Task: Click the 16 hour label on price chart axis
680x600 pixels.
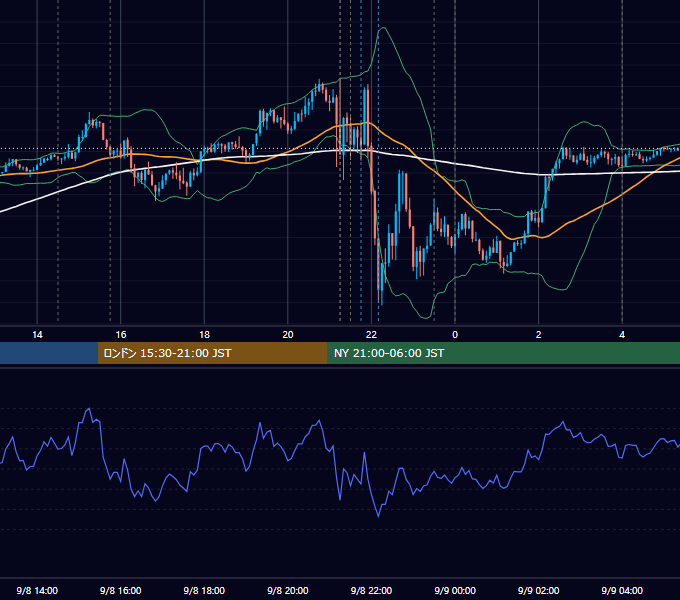Action: [121, 335]
